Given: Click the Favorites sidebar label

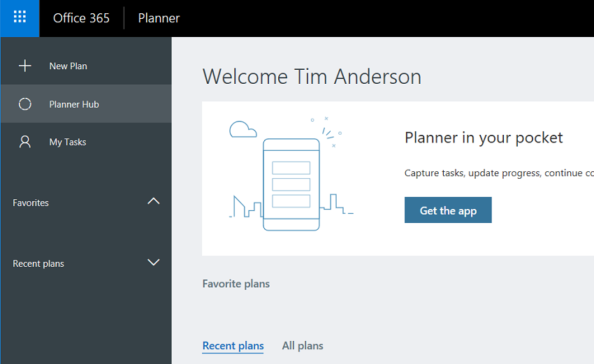Looking at the screenshot, I should 31,203.
